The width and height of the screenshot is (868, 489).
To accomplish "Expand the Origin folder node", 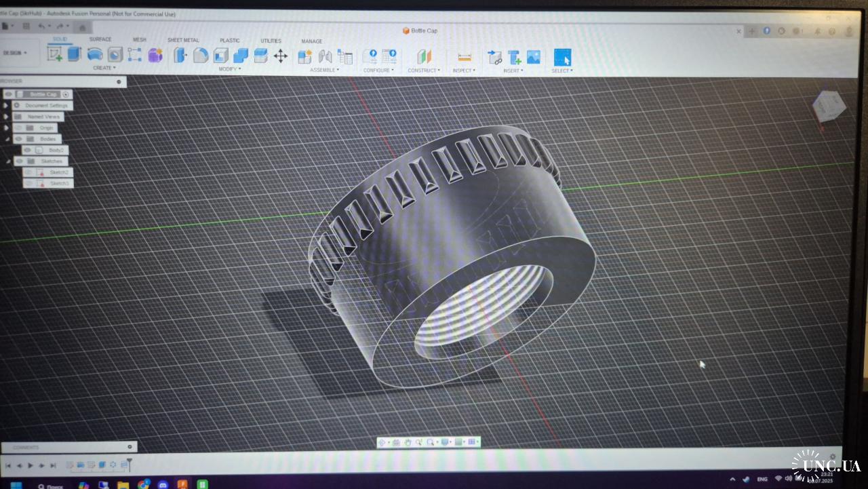I will 6,128.
